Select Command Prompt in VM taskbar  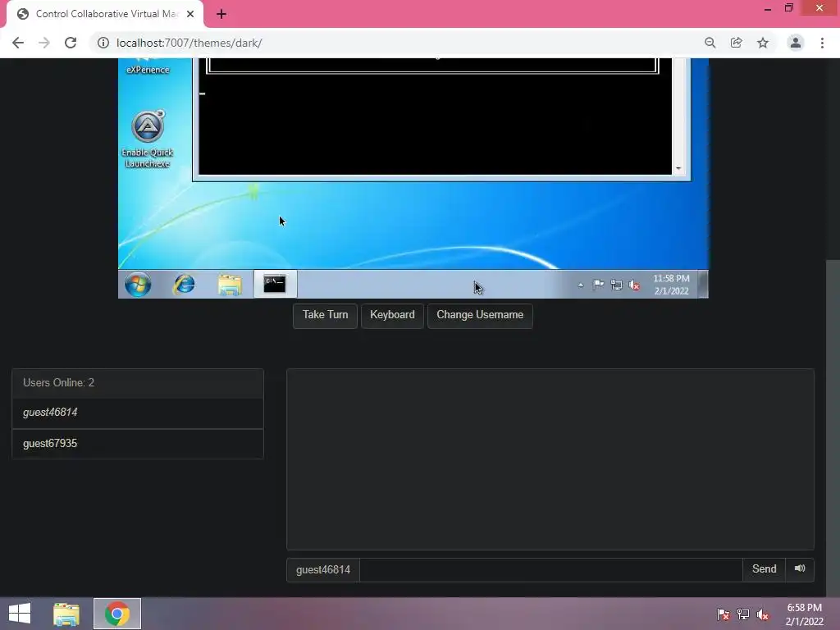click(275, 284)
